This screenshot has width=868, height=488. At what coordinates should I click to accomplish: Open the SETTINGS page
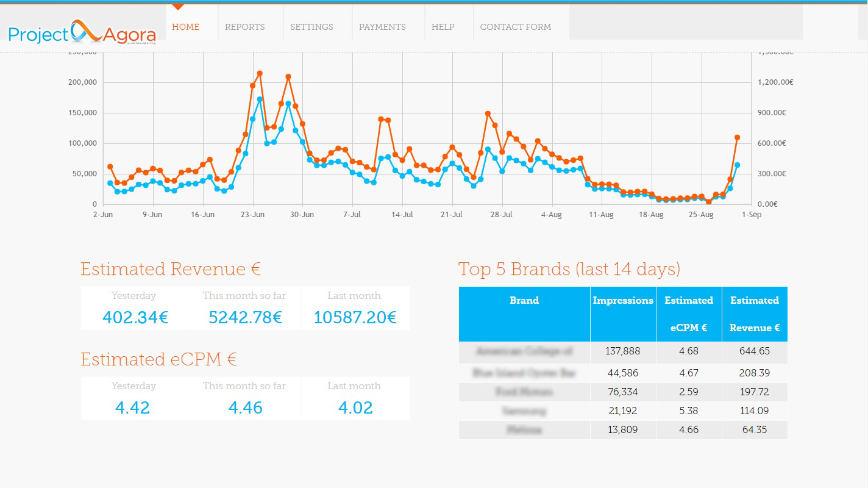(x=311, y=27)
